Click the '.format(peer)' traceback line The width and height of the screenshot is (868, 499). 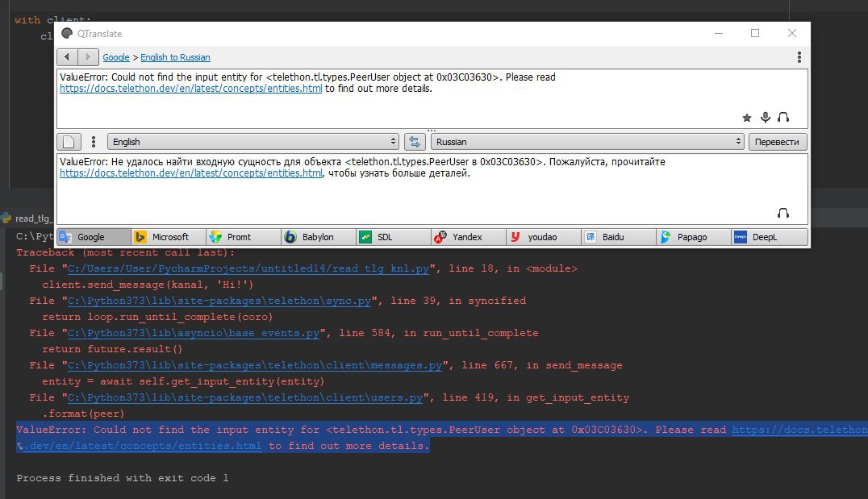(x=83, y=414)
